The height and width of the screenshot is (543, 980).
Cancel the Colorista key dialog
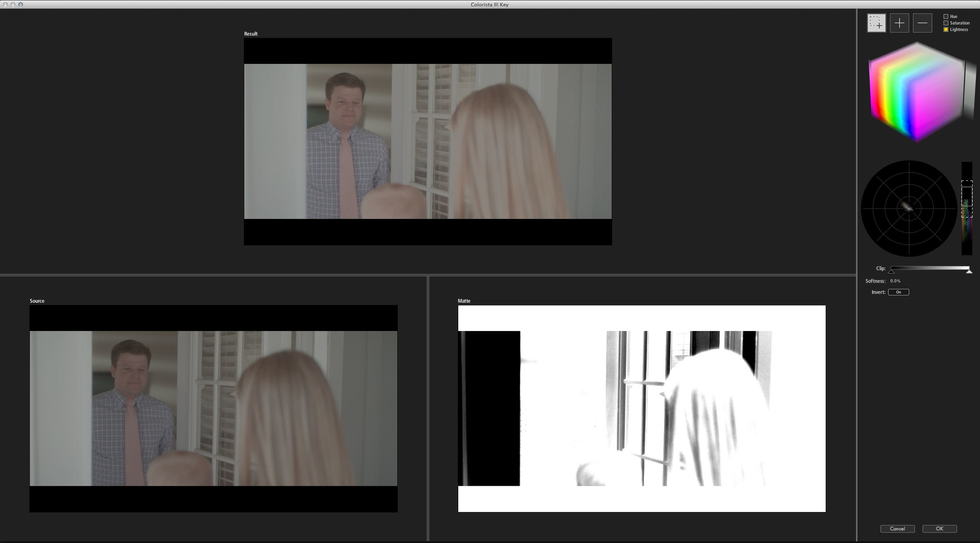coord(897,529)
